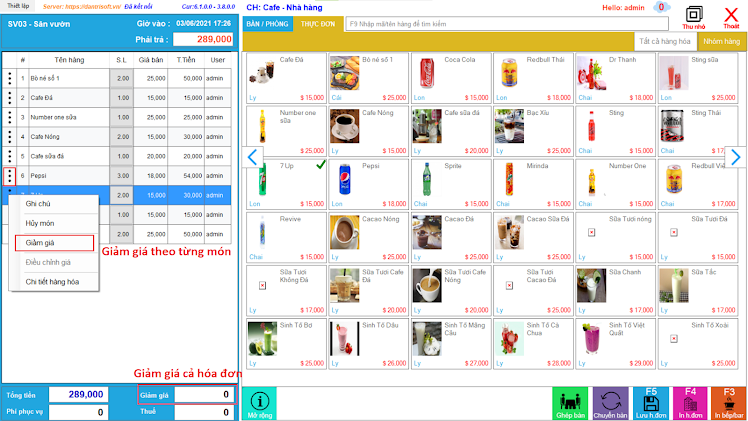Viewport: 748px width, 421px height.
Task: Click the Giảm giá discount input field
Action: [204, 394]
